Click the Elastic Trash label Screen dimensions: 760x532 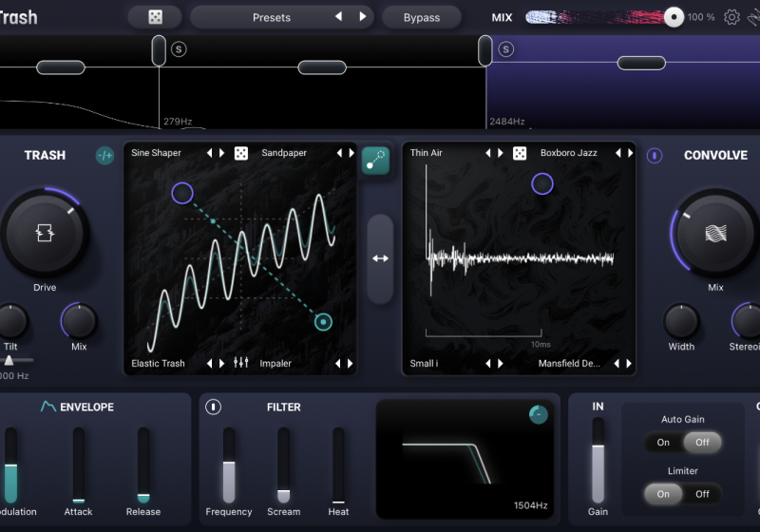[x=158, y=364]
